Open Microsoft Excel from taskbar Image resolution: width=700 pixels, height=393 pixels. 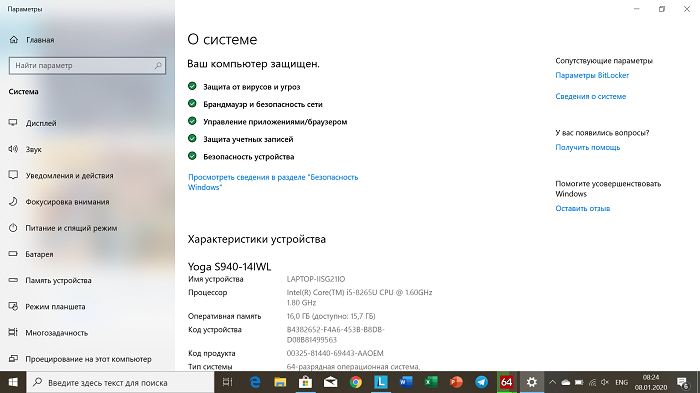point(431,382)
